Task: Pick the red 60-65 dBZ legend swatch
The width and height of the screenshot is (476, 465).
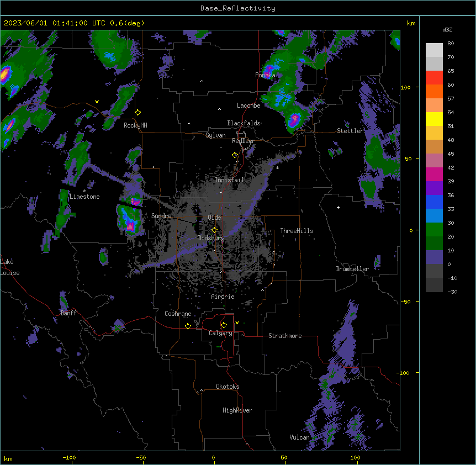Action: tap(434, 78)
